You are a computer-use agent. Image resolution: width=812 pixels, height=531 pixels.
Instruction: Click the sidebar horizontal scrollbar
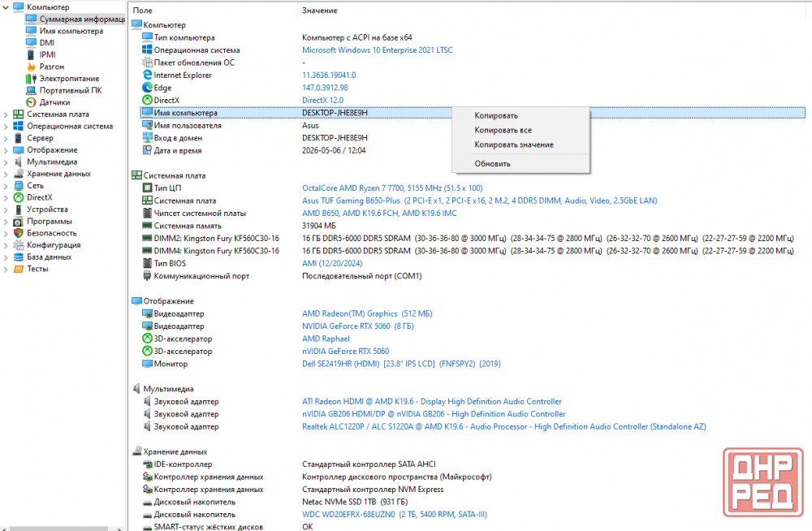[x=58, y=529]
